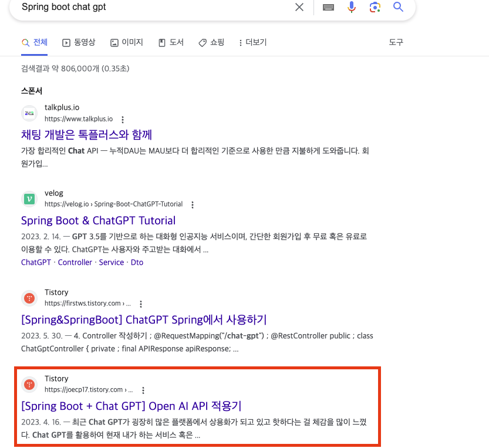Viewport: 489px width, 448px height.
Task: Switch to the 도서 books tab
Action: 171,42
